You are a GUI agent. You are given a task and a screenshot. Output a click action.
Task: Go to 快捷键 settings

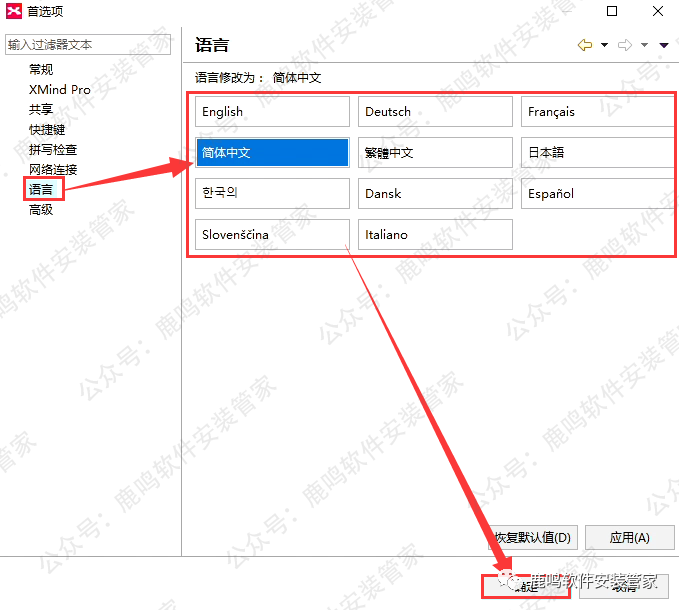pos(47,130)
